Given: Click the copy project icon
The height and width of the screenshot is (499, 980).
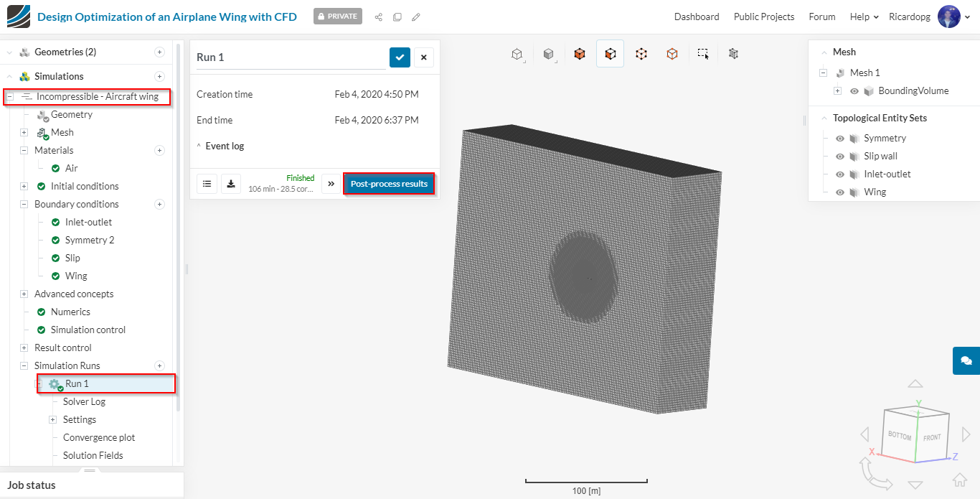Looking at the screenshot, I should tap(397, 17).
